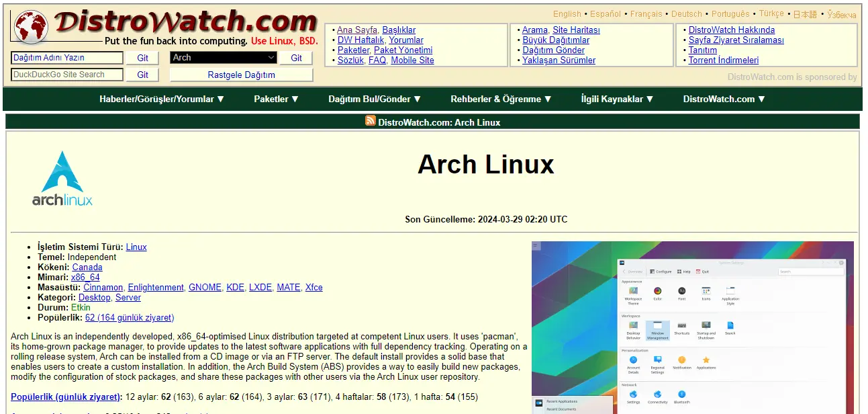The image size is (868, 414).
Task: Open the Arch Linux KDE screenshot thumbnail
Action: (x=693, y=328)
